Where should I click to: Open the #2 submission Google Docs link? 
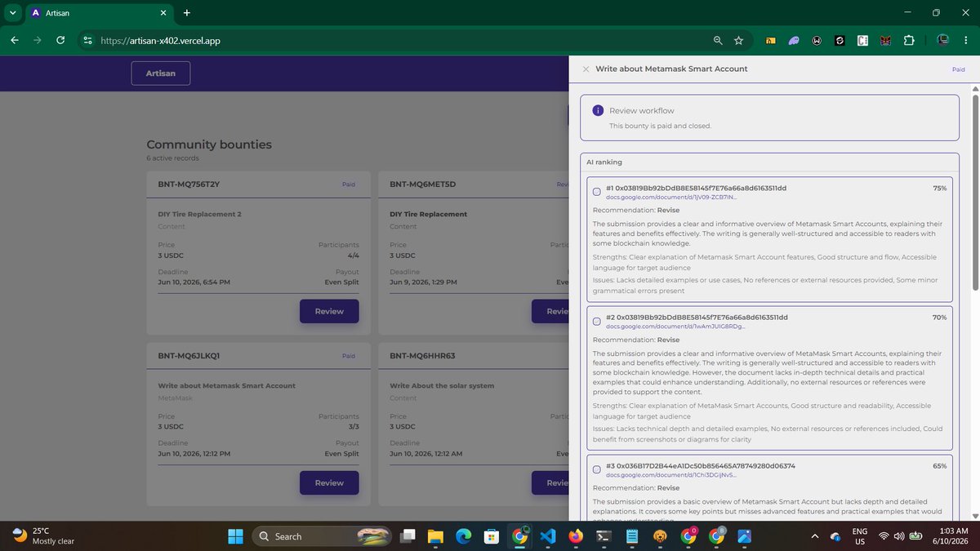point(675,326)
